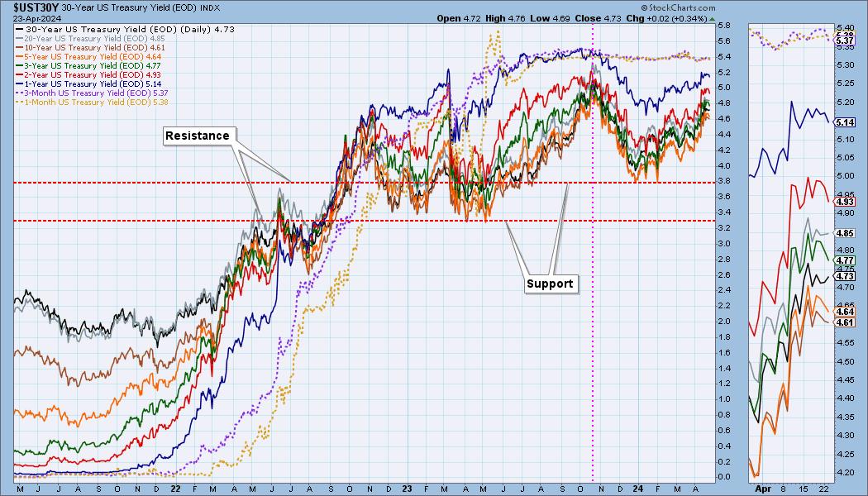Viewport: 868px width, 496px height.
Task: Select the 1-Year US Treasury Yield legend entry
Action: (x=88, y=84)
